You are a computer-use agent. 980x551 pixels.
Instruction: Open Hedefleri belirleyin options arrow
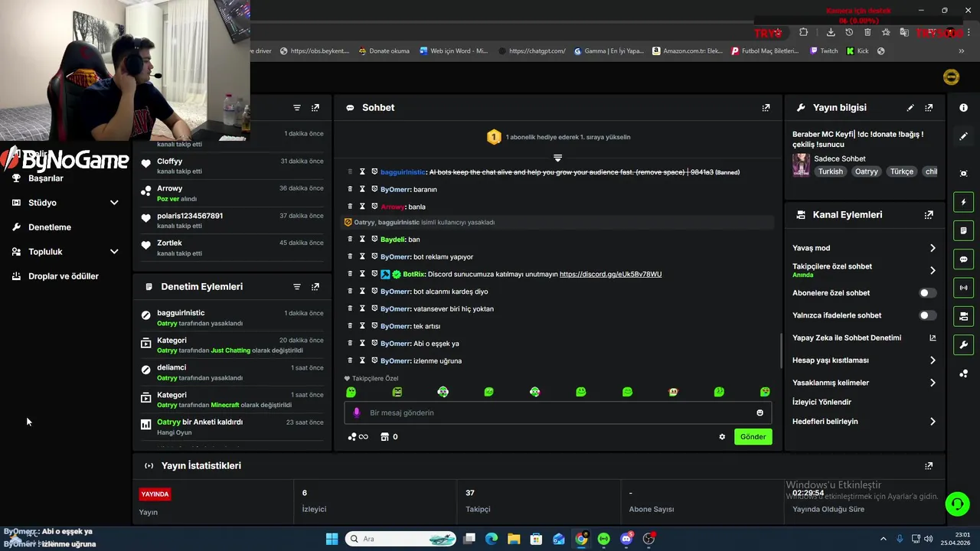coord(933,422)
